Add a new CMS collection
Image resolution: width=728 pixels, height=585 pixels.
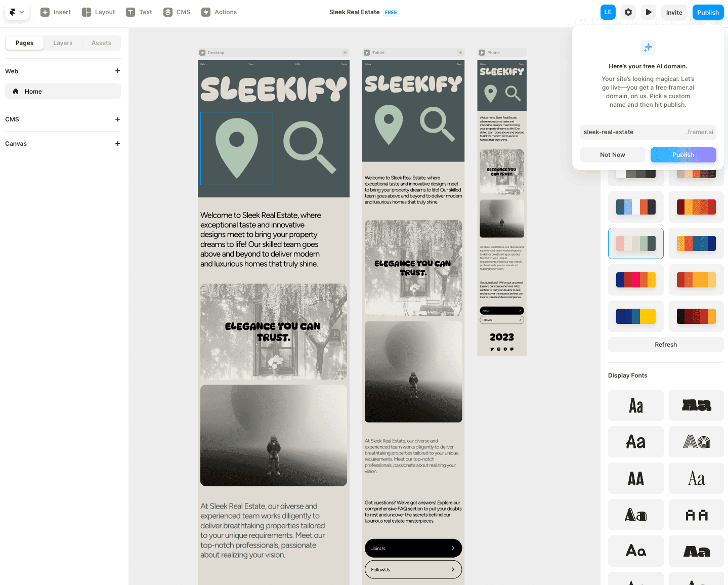click(x=117, y=119)
